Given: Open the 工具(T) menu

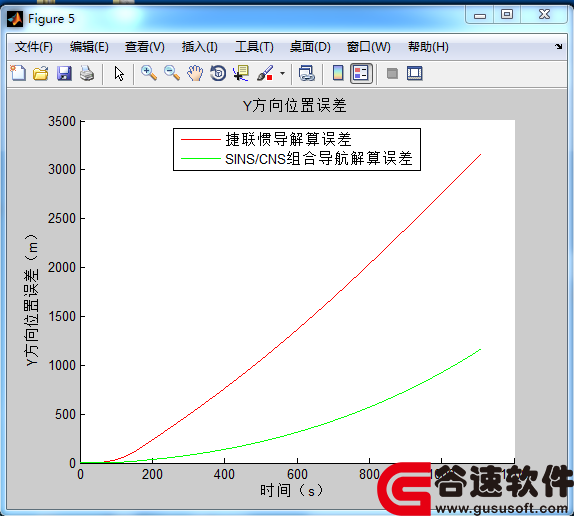Looking at the screenshot, I should pyautogui.click(x=254, y=47).
